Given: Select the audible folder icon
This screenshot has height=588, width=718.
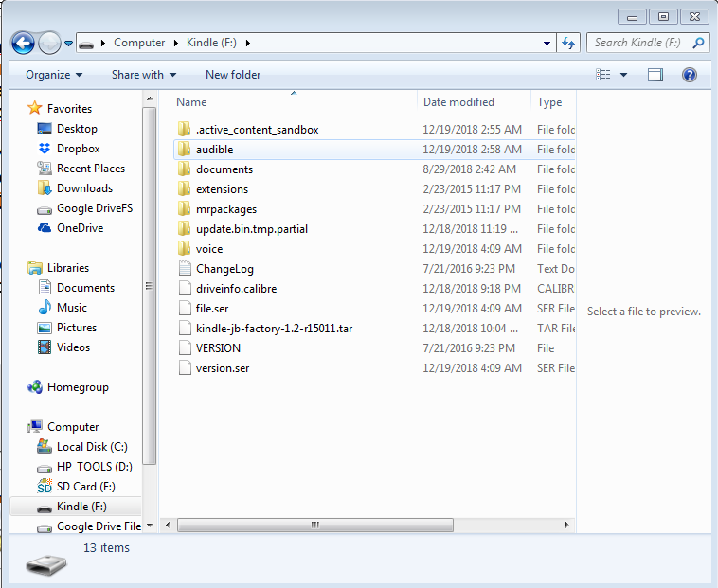Looking at the screenshot, I should tap(184, 149).
